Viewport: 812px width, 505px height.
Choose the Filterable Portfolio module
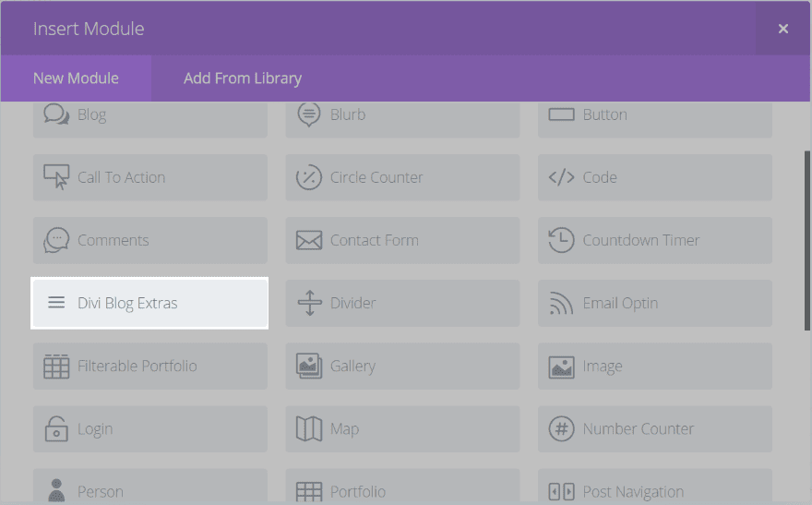click(149, 366)
